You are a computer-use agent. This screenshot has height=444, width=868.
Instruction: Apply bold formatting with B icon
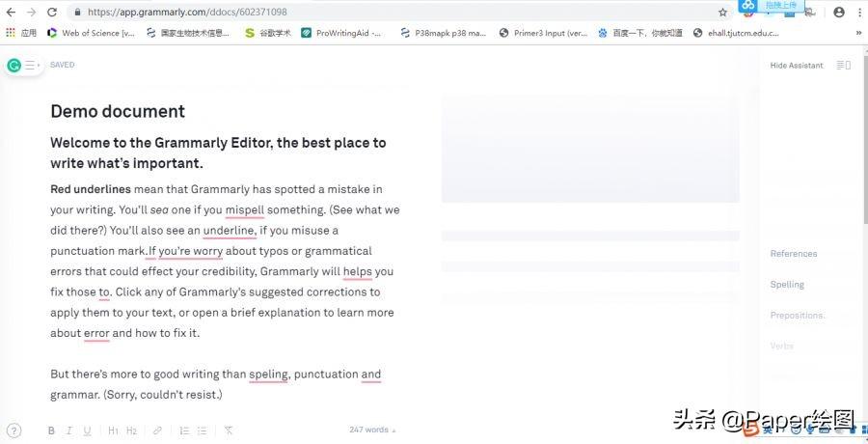pos(51,430)
